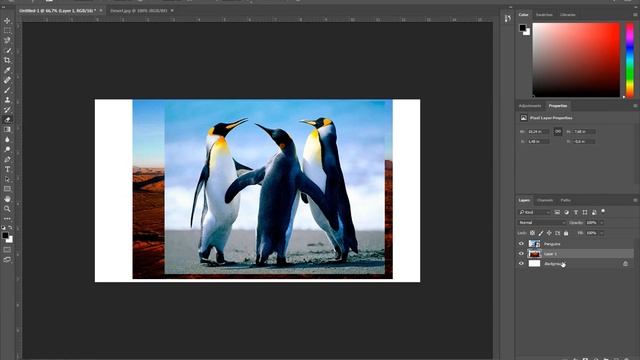Open the Properties panel options menu

coord(635,106)
